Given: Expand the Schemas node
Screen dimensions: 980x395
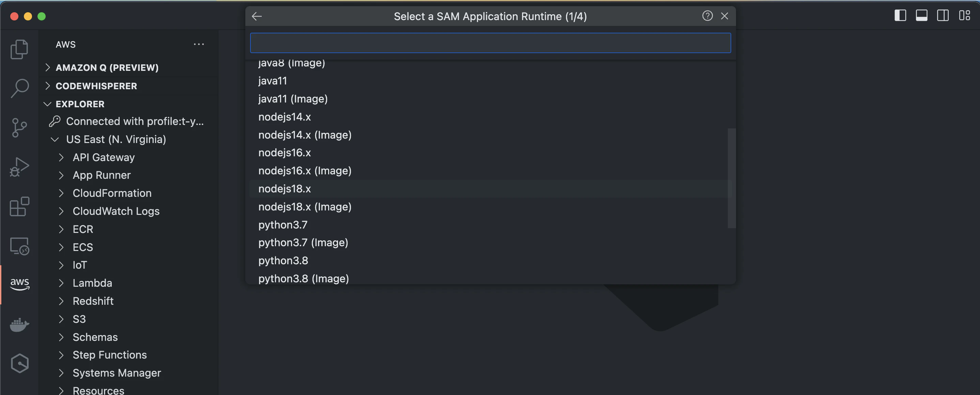Looking at the screenshot, I should tap(61, 337).
